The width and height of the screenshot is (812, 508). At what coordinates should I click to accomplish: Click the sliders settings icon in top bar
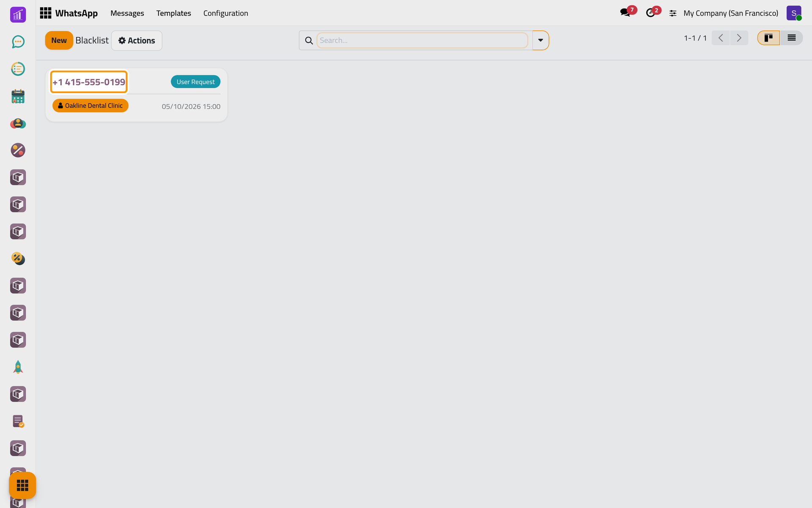coord(673,14)
